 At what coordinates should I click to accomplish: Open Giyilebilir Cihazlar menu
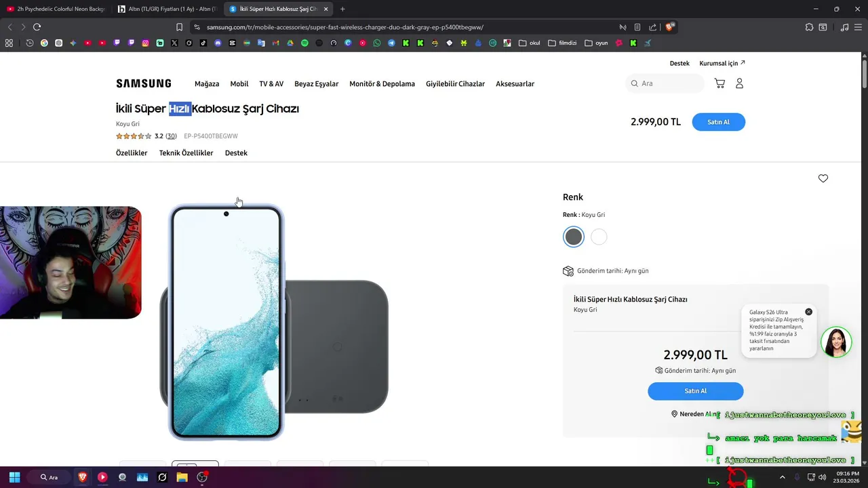click(x=455, y=84)
